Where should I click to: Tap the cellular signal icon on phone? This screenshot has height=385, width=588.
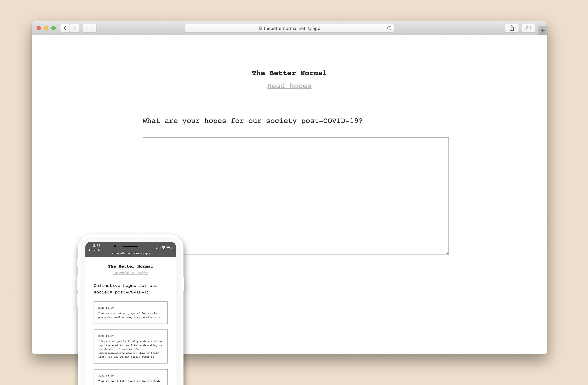coord(158,247)
